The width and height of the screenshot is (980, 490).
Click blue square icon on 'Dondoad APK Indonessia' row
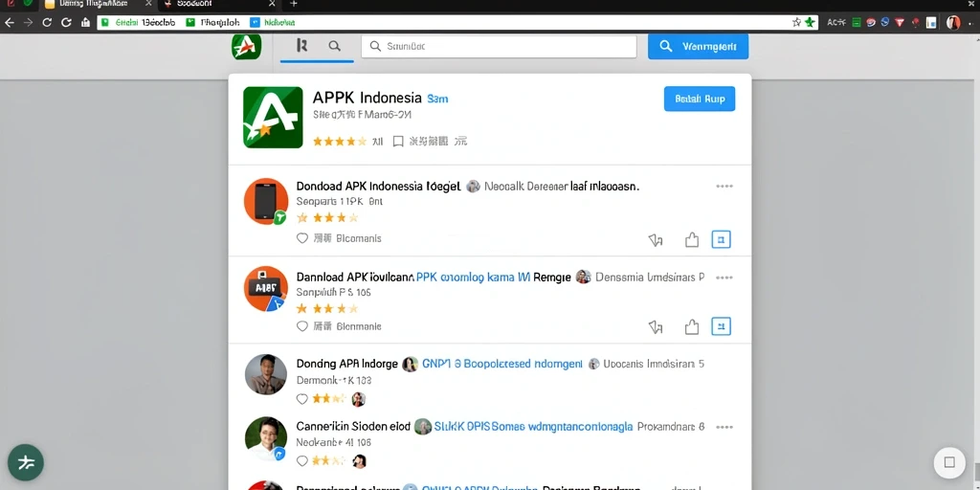(x=722, y=239)
